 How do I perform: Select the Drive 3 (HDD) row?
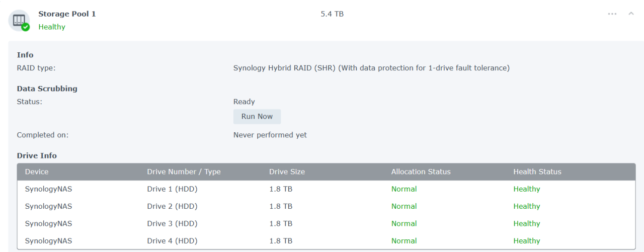[x=172, y=224]
